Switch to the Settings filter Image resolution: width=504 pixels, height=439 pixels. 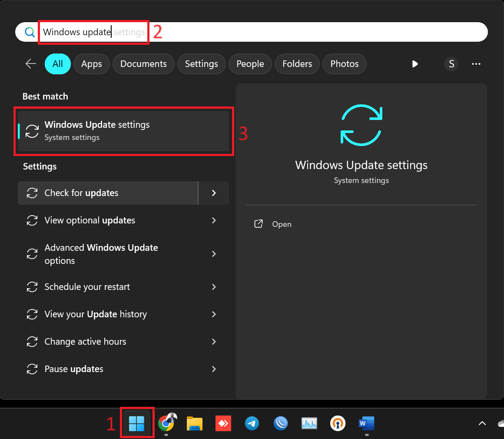[x=202, y=64]
